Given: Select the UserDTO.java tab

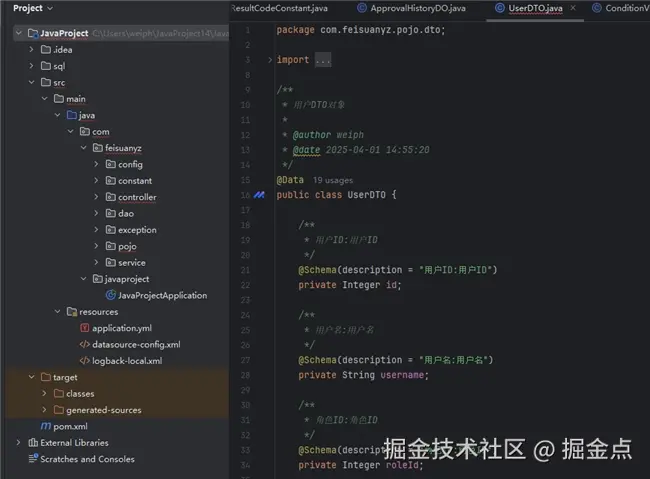Looking at the screenshot, I should pyautogui.click(x=535, y=8).
